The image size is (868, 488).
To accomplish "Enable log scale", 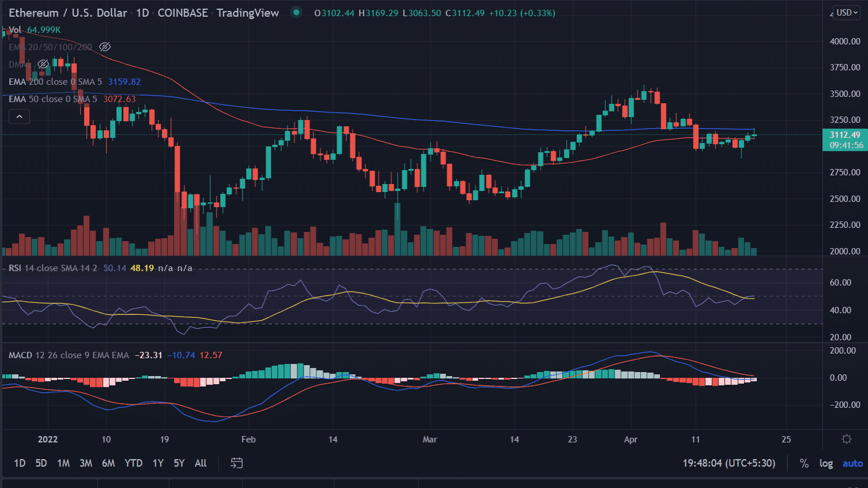I will (x=826, y=463).
